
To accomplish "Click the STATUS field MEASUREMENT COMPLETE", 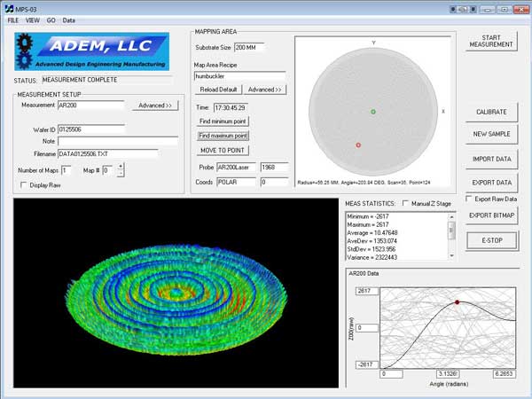I will coord(107,80).
